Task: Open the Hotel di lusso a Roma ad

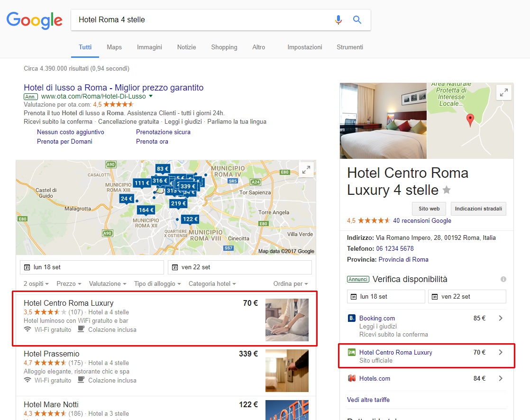Action: pos(114,88)
